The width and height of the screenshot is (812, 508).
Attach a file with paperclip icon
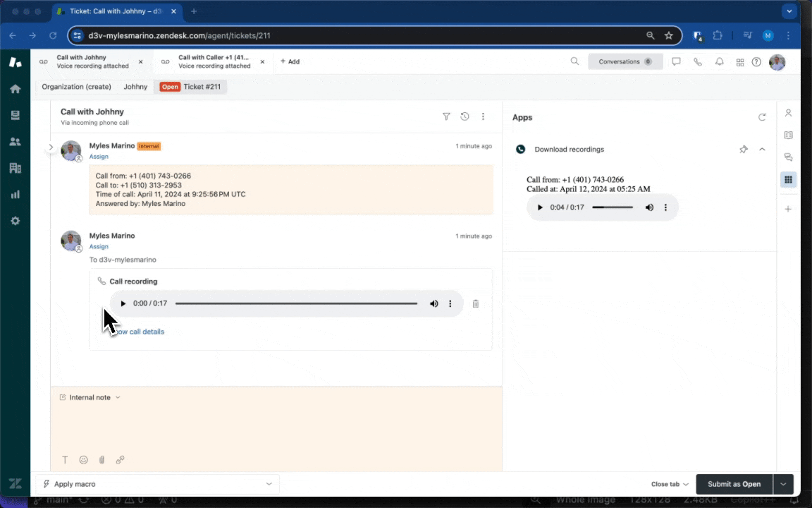click(101, 460)
